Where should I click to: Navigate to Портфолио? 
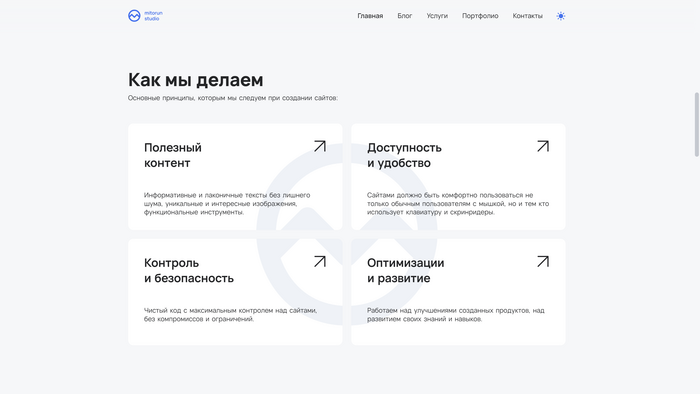pos(480,16)
